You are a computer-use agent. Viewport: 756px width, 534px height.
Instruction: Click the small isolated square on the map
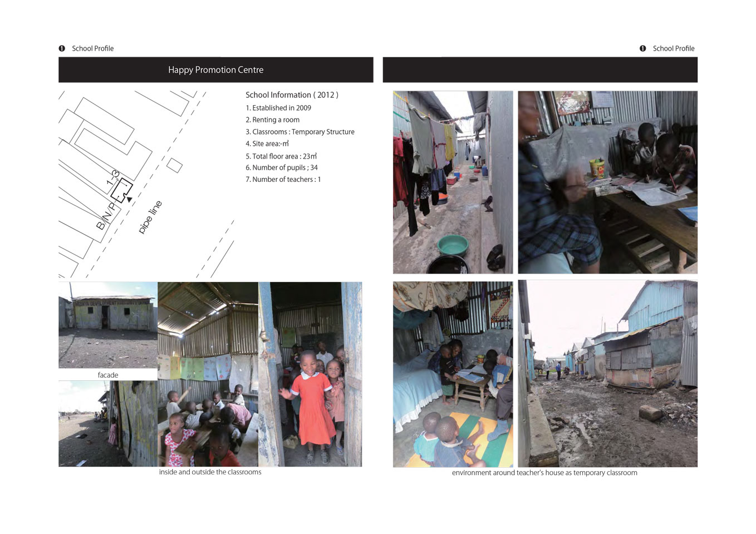coord(174,165)
